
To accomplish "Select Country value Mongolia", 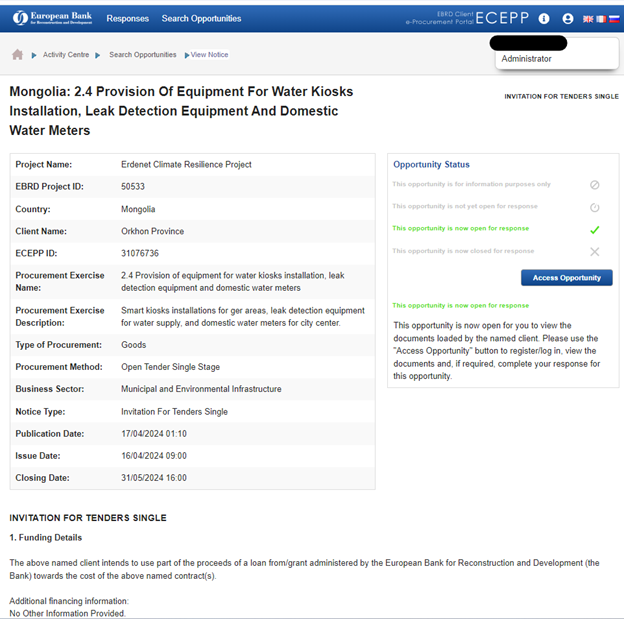I will pyautogui.click(x=138, y=209).
